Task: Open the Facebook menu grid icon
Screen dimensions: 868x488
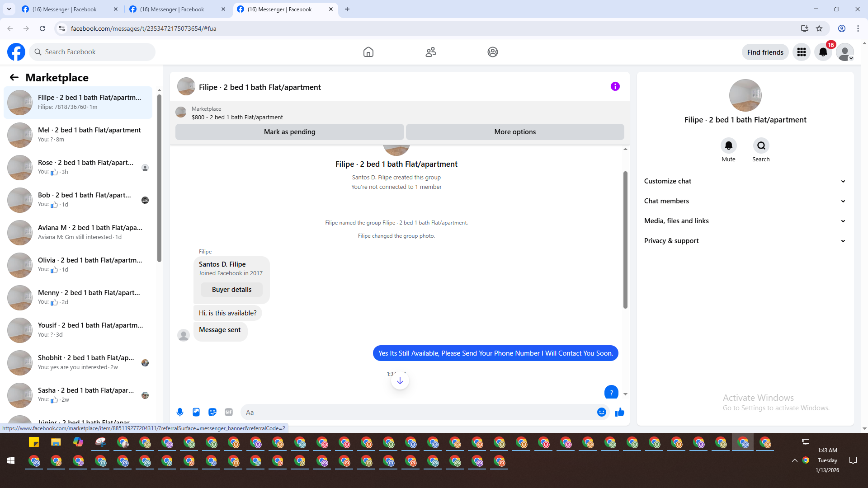Action: click(801, 52)
